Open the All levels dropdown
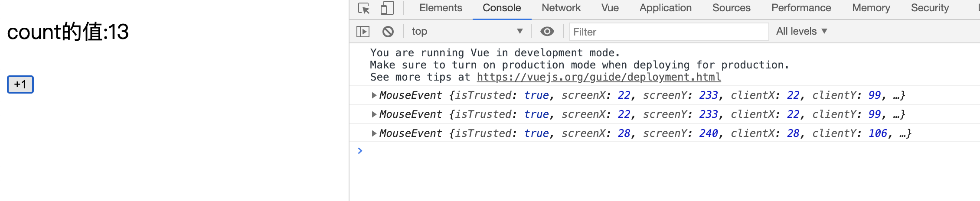This screenshot has width=980, height=201. [802, 31]
